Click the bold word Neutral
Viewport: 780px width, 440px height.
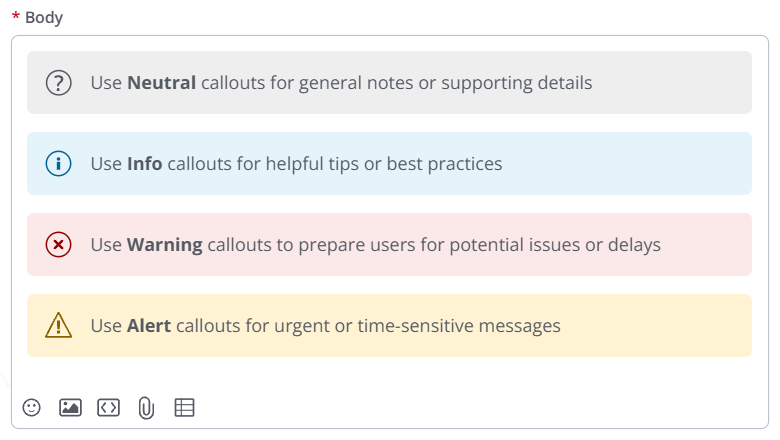tap(162, 83)
